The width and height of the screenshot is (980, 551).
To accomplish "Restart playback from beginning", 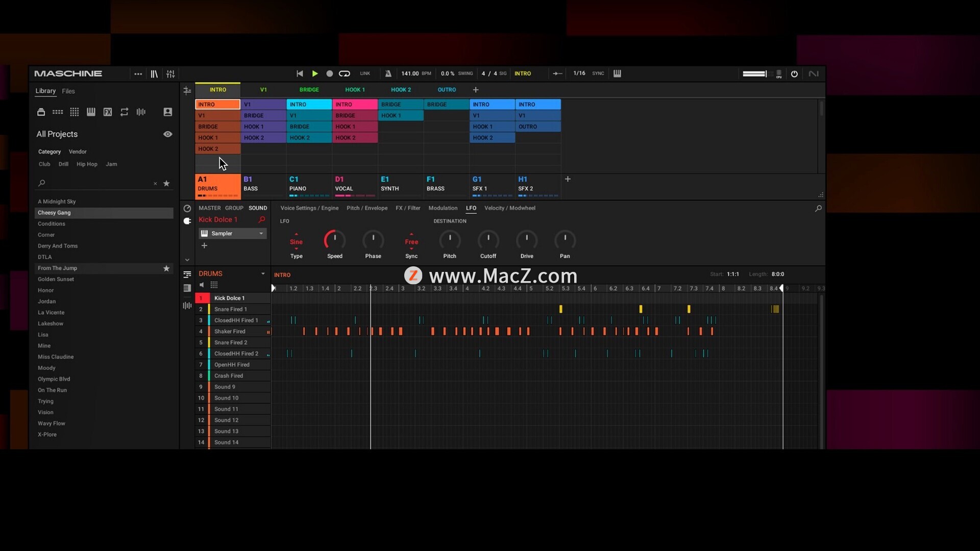I will pyautogui.click(x=300, y=73).
